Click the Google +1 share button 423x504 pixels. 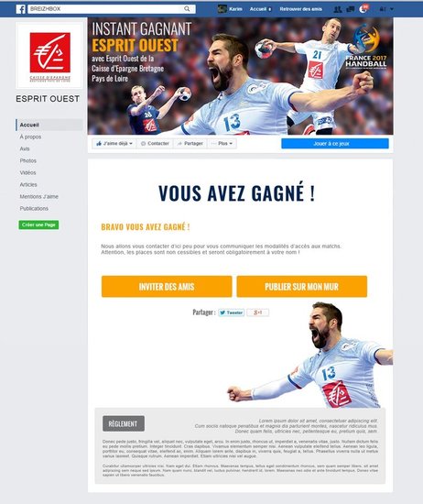[258, 312]
